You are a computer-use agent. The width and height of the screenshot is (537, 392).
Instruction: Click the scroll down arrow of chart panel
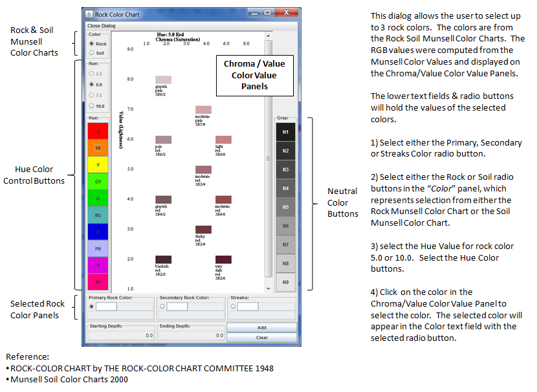pyautogui.click(x=268, y=289)
